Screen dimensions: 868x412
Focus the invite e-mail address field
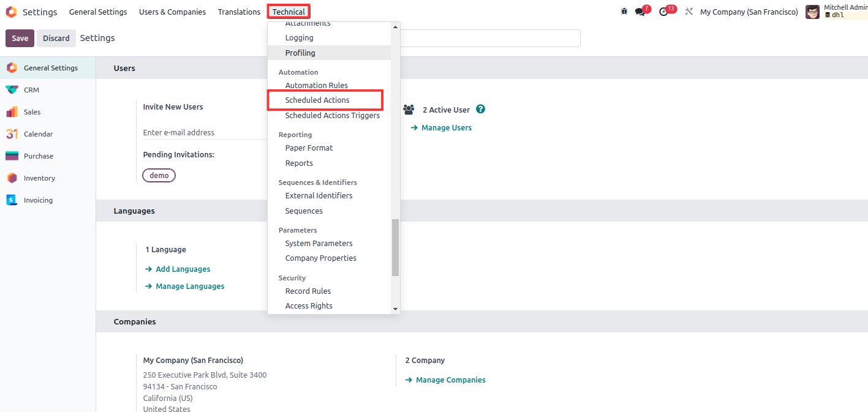[205, 132]
